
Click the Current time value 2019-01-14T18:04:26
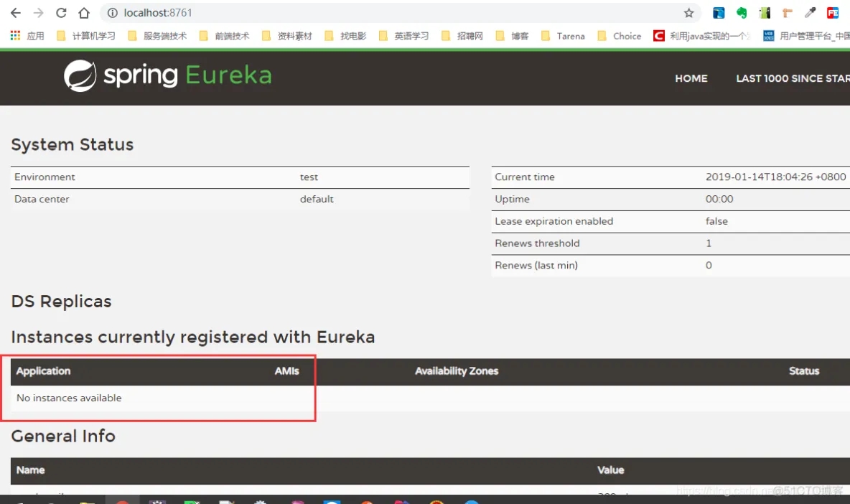pyautogui.click(x=776, y=177)
